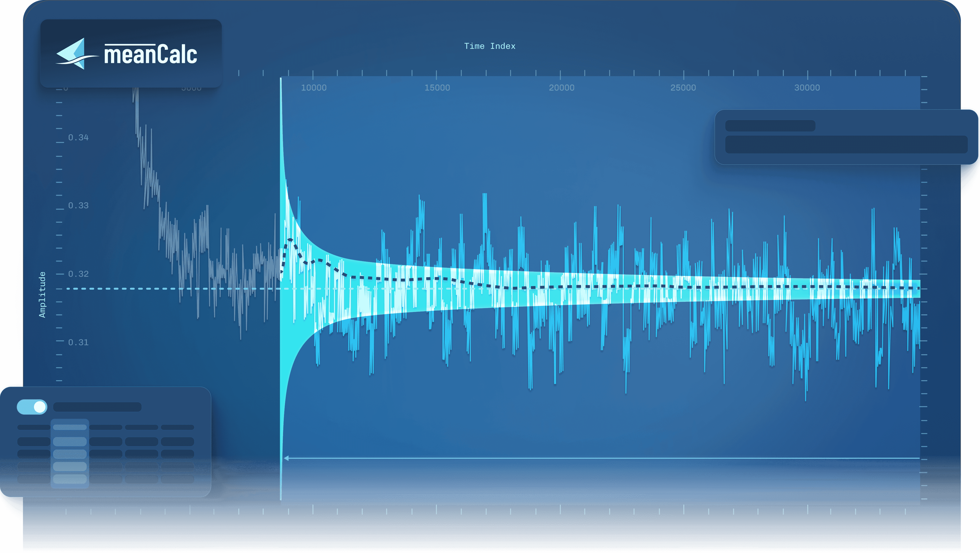The image size is (980, 553).
Task: Click the 25000 tick label
Action: (683, 88)
